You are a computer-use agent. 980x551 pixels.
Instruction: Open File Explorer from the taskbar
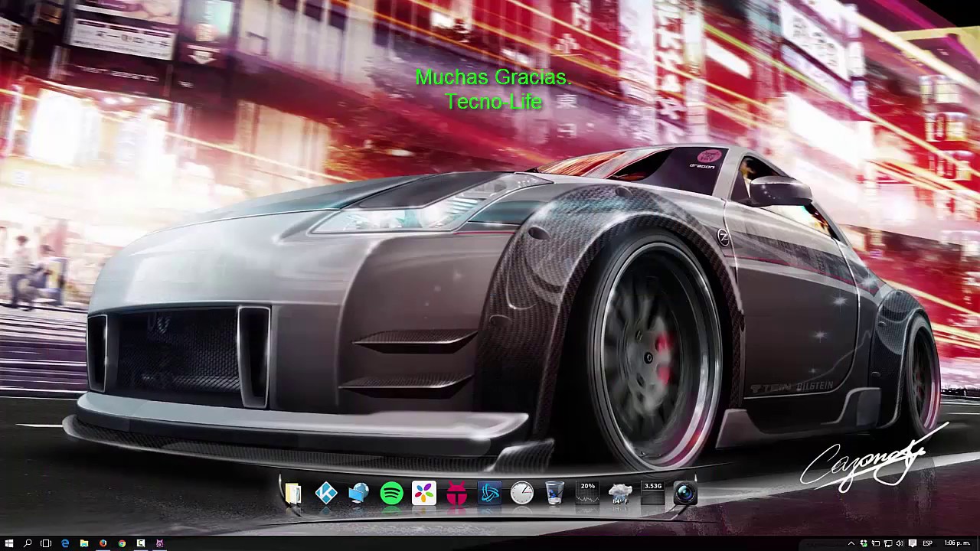[84, 543]
